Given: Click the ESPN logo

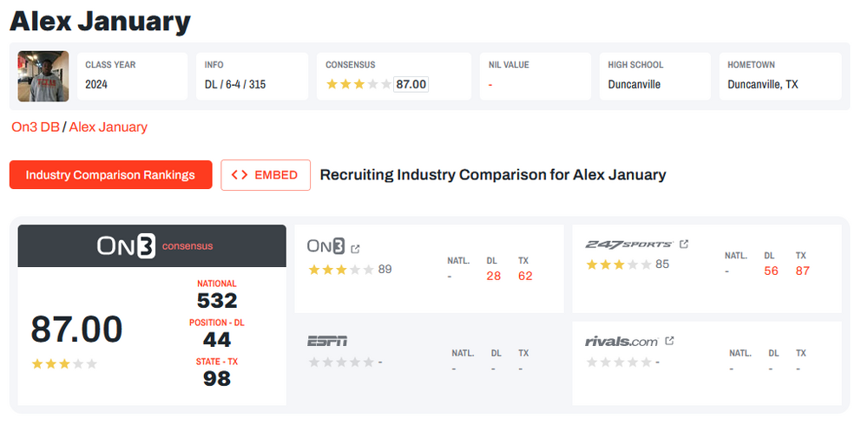Looking at the screenshot, I should [327, 341].
